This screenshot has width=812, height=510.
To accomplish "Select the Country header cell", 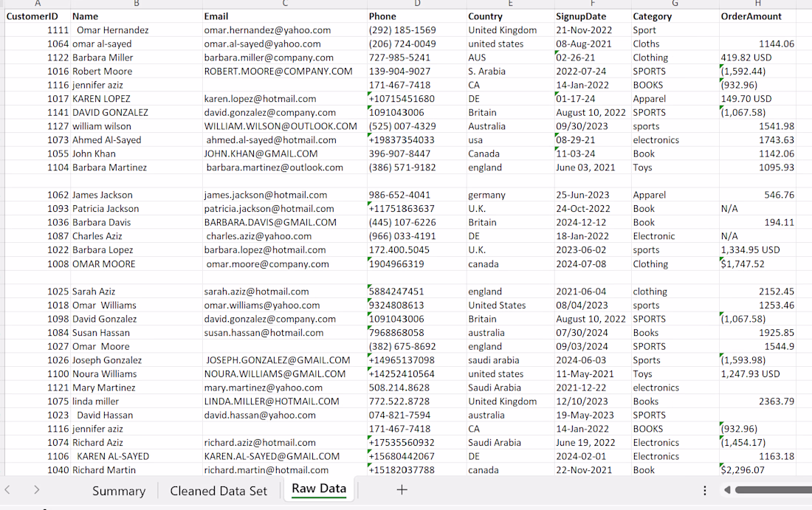I will pyautogui.click(x=510, y=16).
